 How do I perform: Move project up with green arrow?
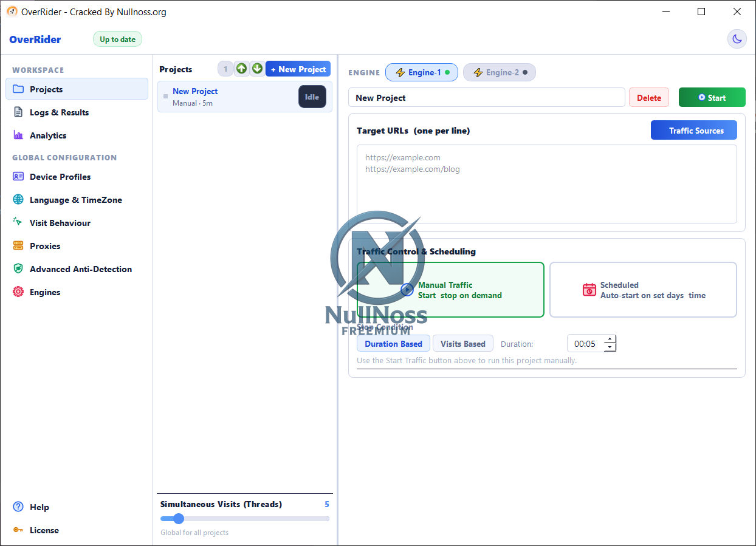pos(242,69)
